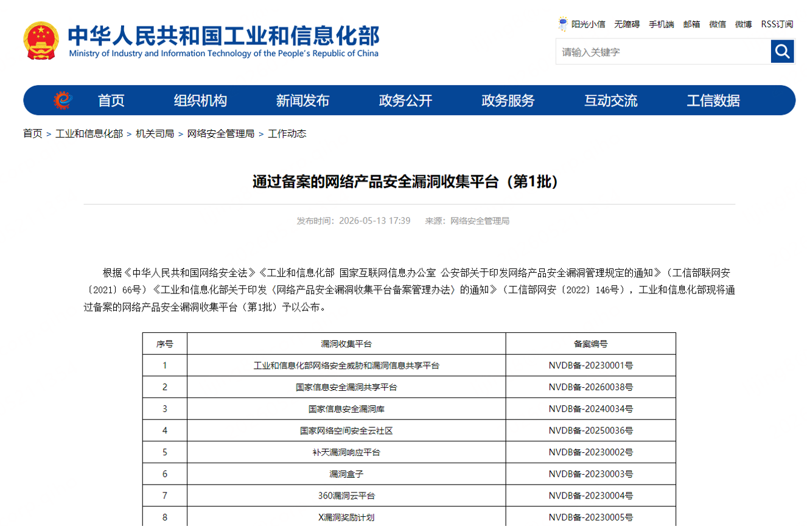Click the 无障碍 accessibility link
807x532 pixels.
[627, 24]
